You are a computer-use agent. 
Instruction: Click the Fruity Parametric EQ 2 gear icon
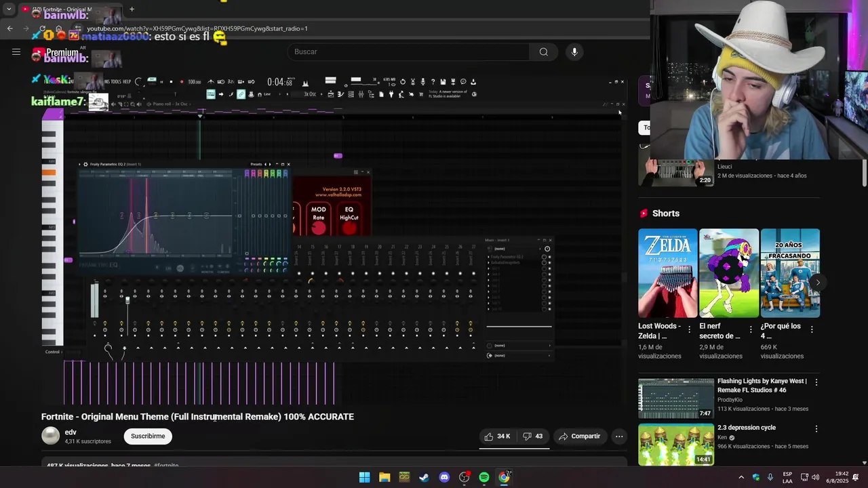pyautogui.click(x=85, y=164)
